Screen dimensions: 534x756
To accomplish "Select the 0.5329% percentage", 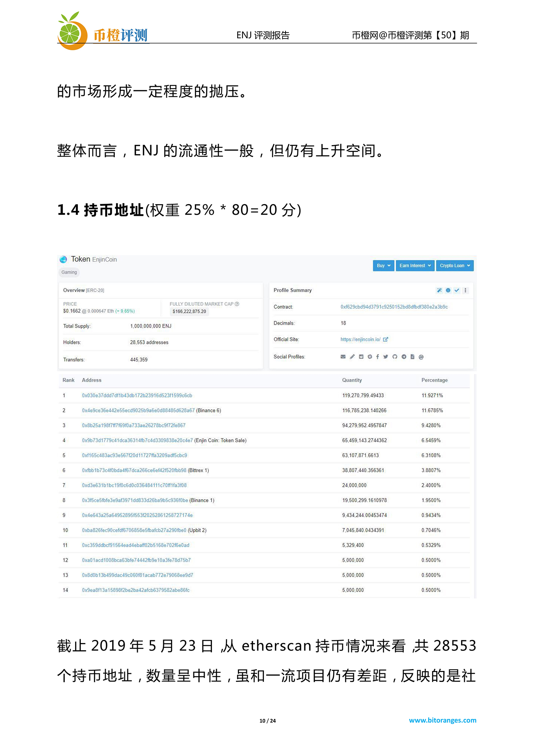I will point(431,545).
